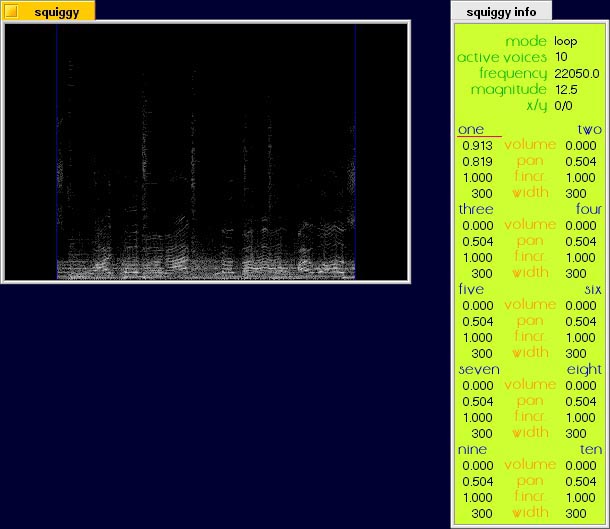Screen dimensions: 610x529
Task: Select voice "seven" heading
Action: (x=479, y=370)
